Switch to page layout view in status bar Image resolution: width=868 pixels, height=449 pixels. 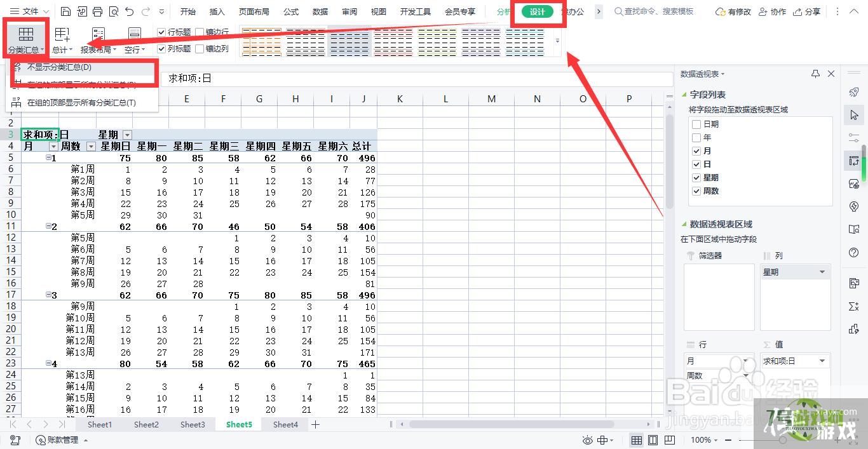[653, 440]
